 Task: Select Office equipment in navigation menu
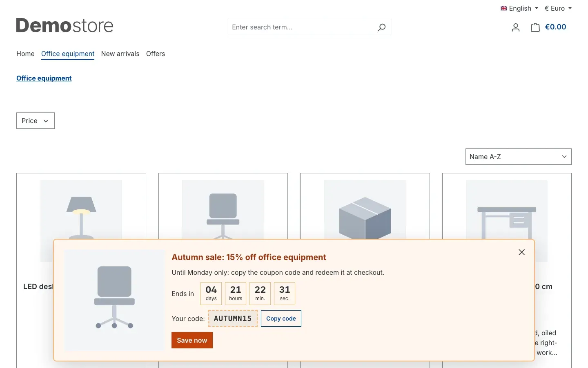(x=68, y=54)
